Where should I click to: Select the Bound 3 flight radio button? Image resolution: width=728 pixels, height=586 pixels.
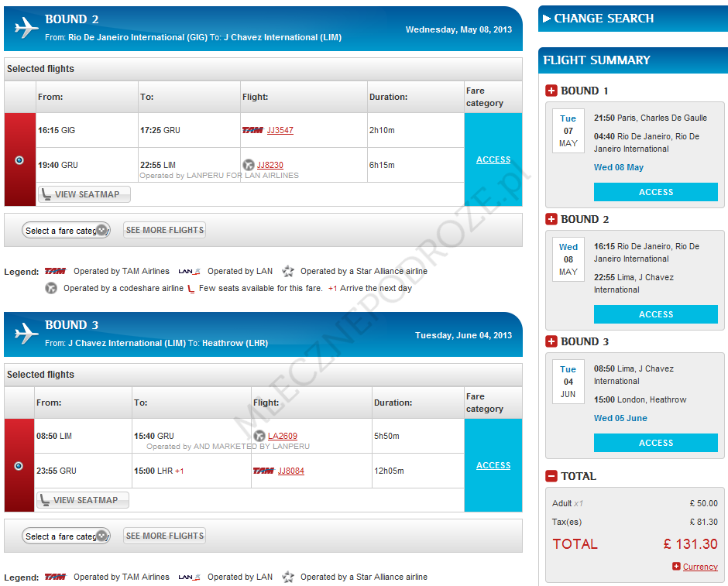coord(19,466)
